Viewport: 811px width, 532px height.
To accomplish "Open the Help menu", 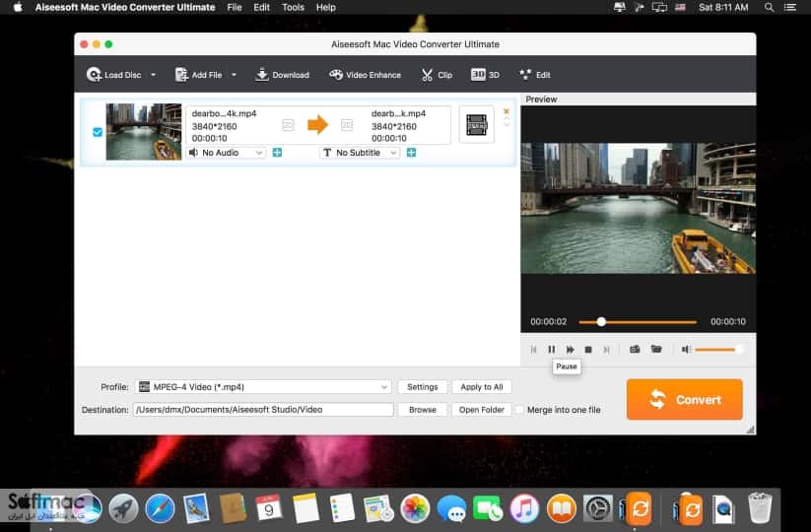I will (x=326, y=7).
